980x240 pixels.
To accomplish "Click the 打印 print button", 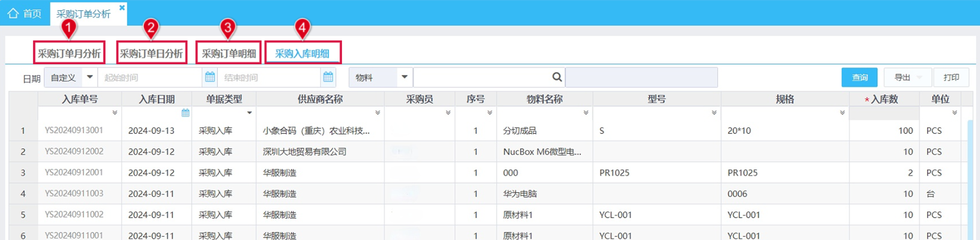I will click(951, 77).
